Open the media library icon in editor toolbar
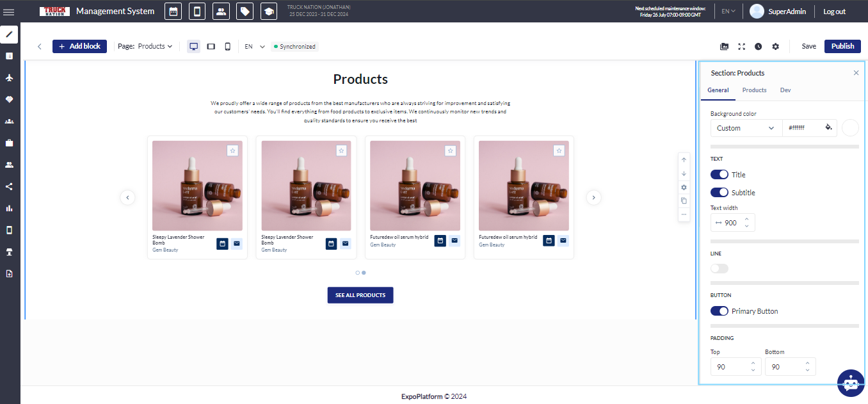 (724, 46)
